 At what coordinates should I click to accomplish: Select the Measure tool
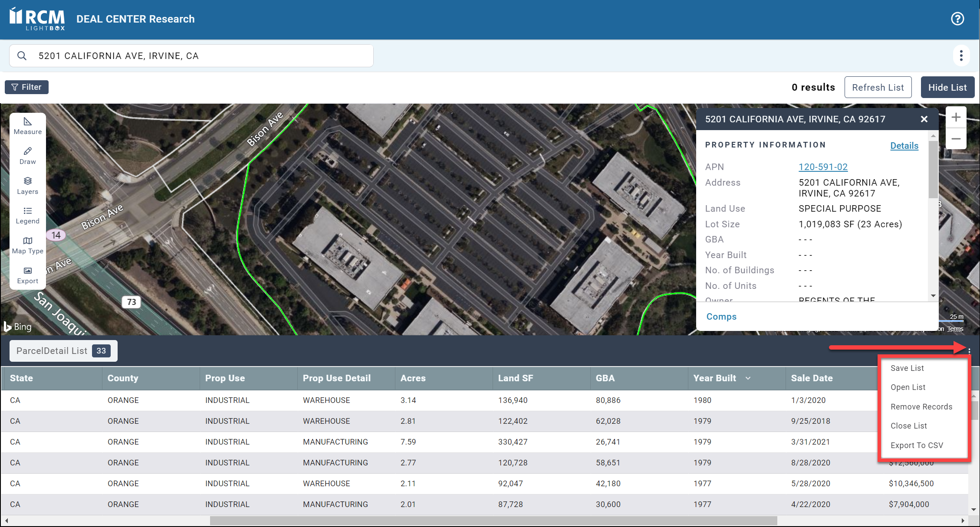[x=27, y=126]
